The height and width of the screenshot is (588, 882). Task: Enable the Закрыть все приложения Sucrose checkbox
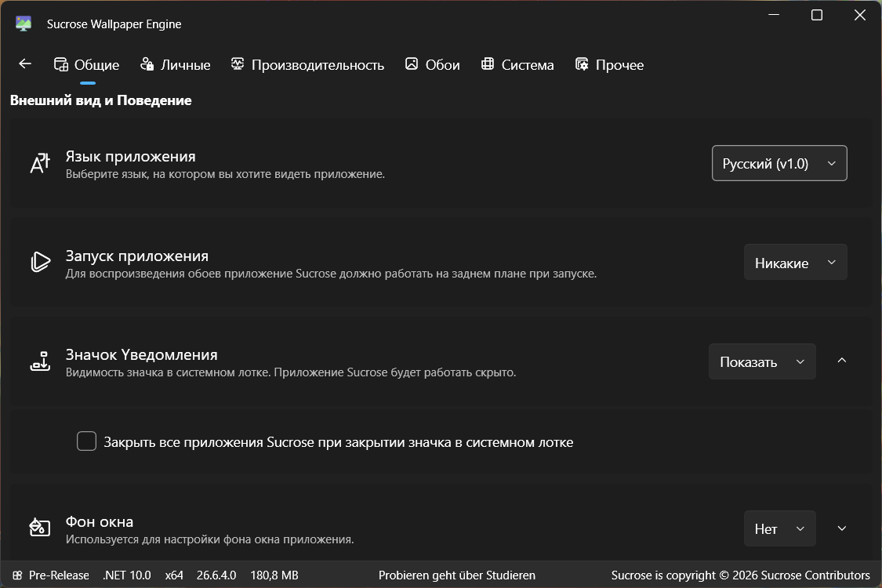[86, 441]
